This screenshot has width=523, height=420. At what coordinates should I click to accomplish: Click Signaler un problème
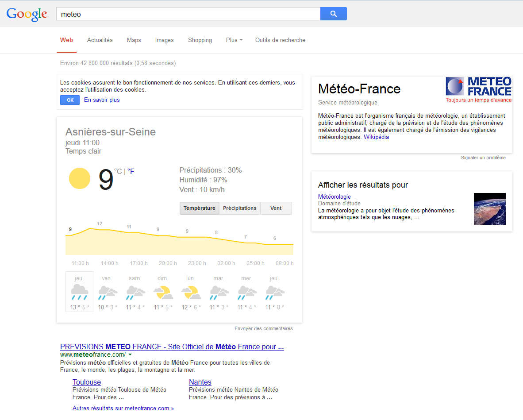click(483, 158)
